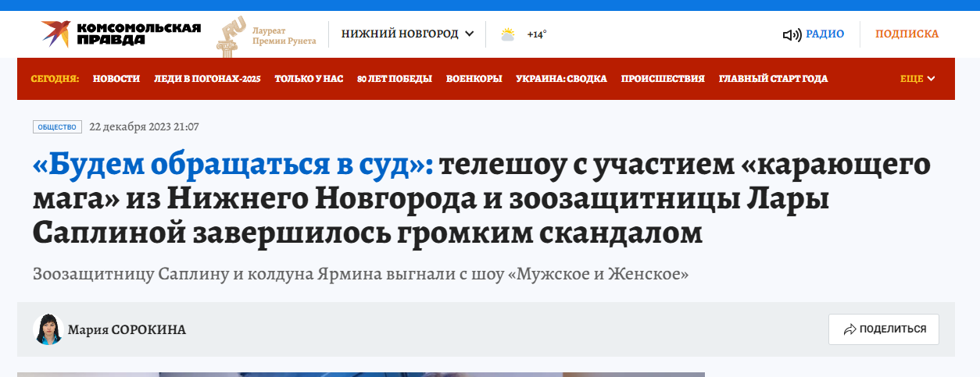This screenshot has width=980, height=377.
Task: Open ГЛАВНЫЙ СТАРТ ГОДА section
Action: pos(774,79)
